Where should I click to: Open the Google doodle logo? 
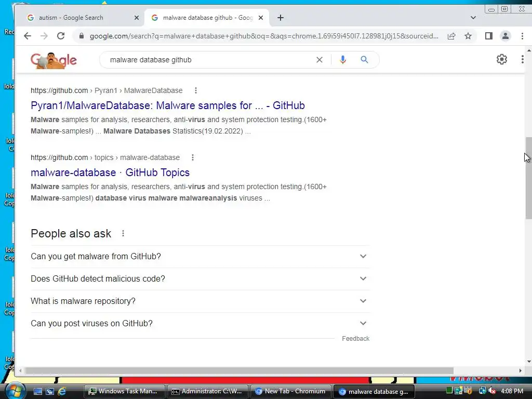[x=54, y=60]
